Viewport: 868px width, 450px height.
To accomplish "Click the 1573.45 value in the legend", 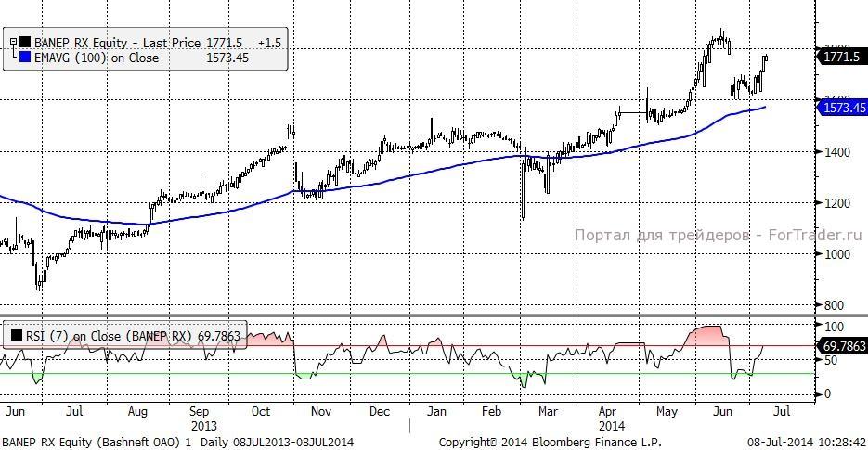I will point(227,58).
